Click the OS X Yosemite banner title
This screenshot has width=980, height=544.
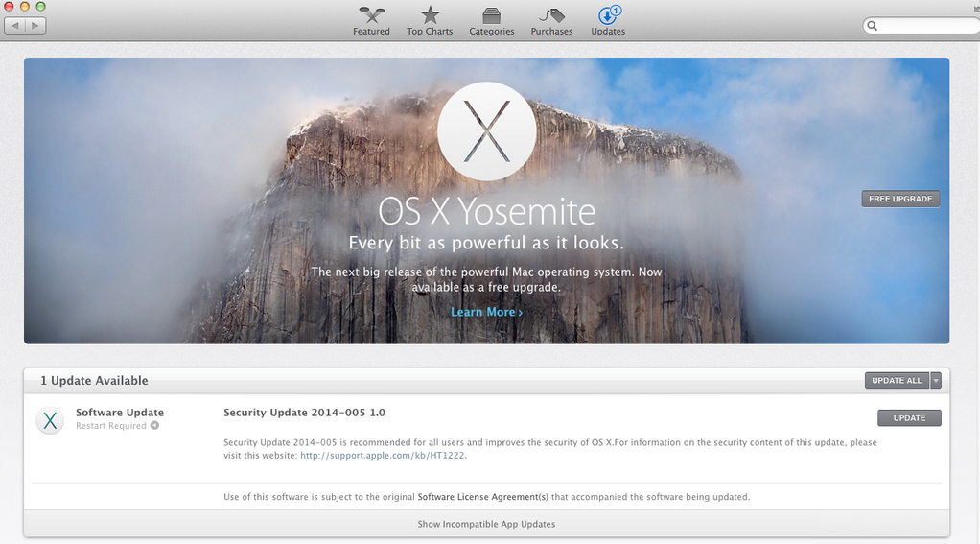[x=486, y=211]
